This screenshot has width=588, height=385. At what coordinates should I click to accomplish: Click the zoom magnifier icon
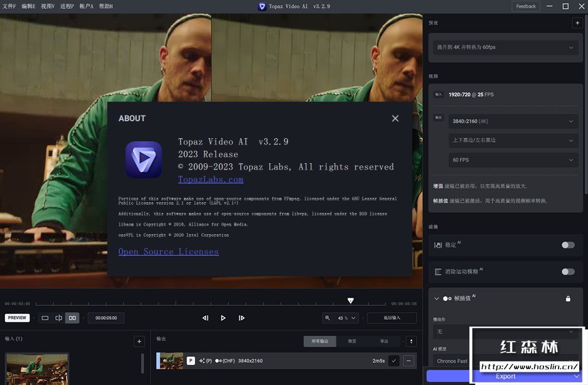point(328,318)
